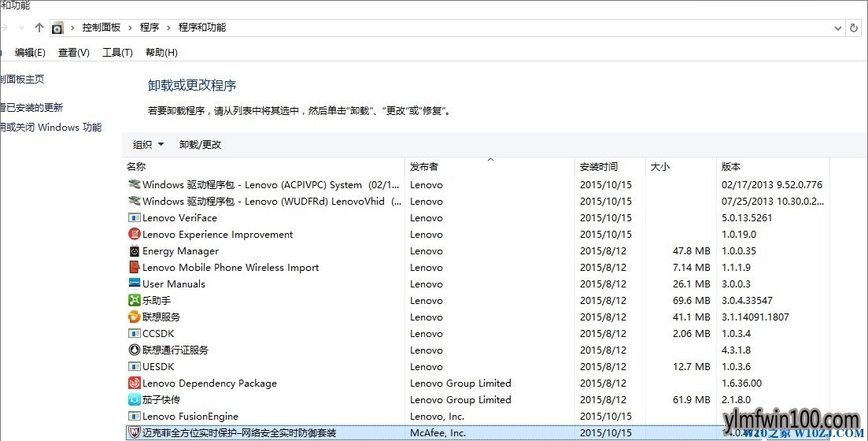This screenshot has width=868, height=441.
Task: Click the Lenovo, Inc. publisher cell
Action: coord(437,416)
